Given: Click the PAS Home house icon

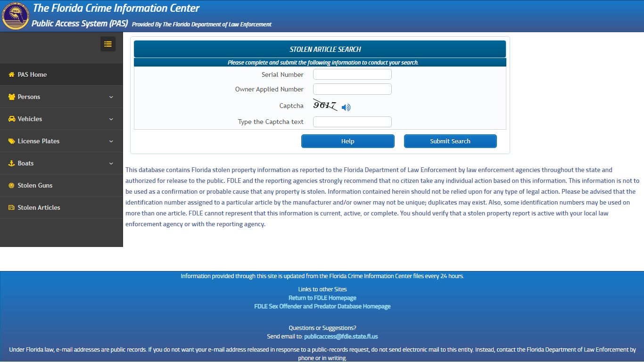Looking at the screenshot, I should coord(12,74).
